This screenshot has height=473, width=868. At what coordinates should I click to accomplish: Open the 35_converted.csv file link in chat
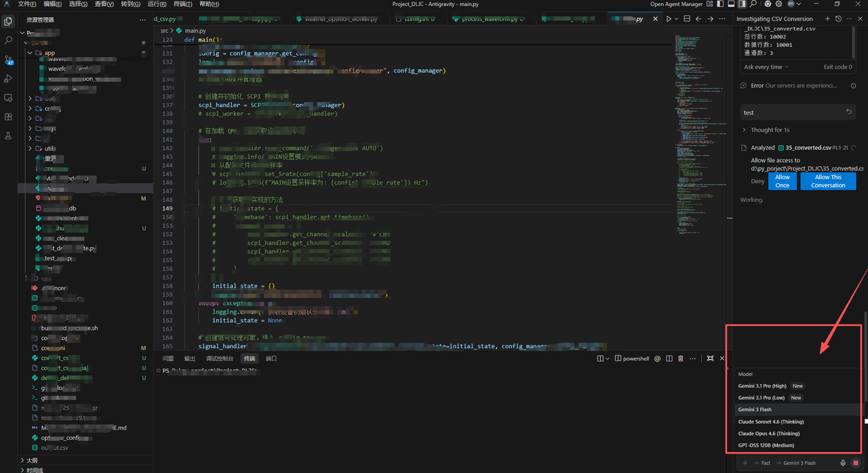coord(808,147)
